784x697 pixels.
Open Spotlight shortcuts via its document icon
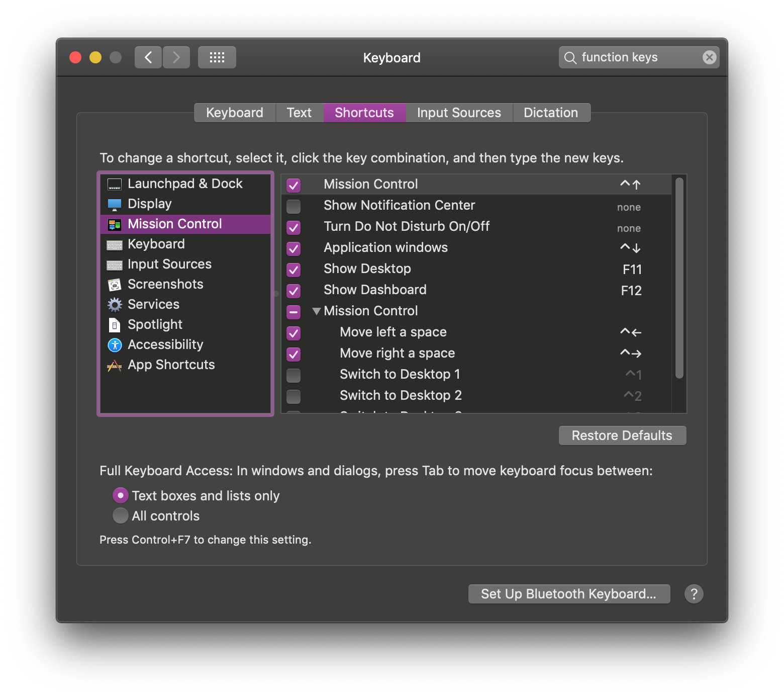[115, 324]
